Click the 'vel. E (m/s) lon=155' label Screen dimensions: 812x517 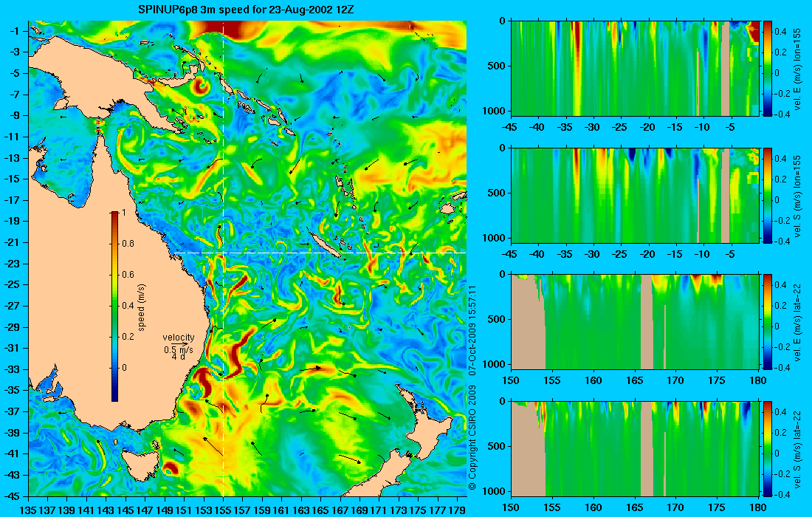[798, 68]
